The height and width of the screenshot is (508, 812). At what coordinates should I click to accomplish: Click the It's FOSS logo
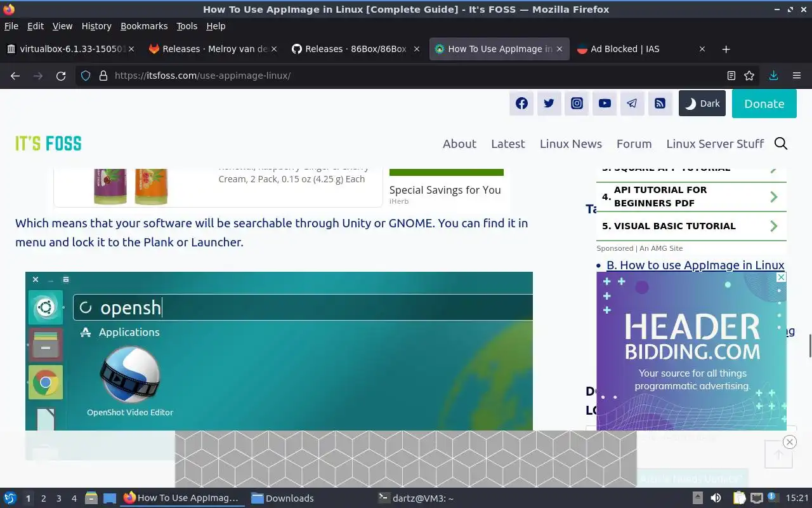click(48, 144)
